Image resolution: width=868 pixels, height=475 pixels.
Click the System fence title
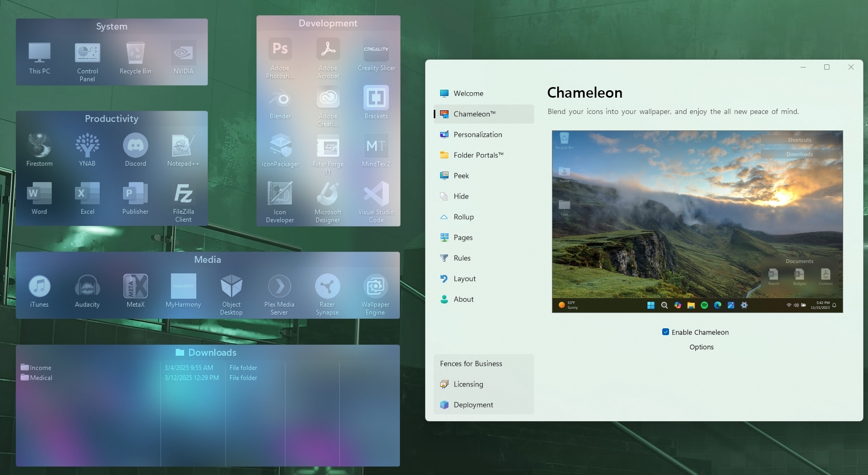[112, 26]
